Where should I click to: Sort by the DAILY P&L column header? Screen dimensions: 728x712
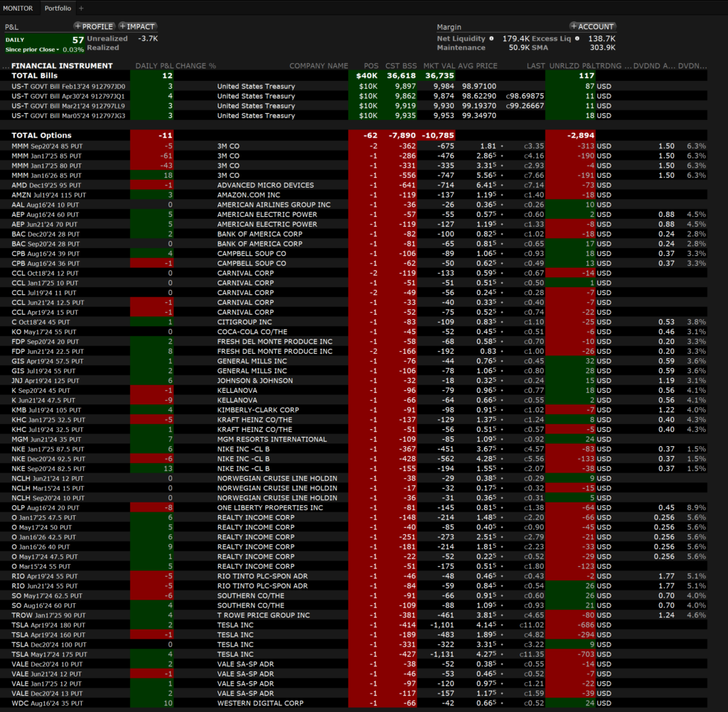[154, 66]
